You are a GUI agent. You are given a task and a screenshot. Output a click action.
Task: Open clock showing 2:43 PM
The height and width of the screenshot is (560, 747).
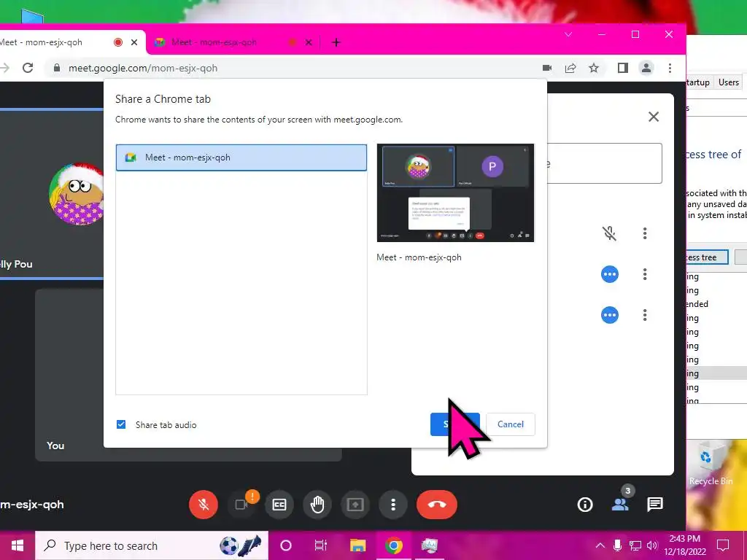[684, 545]
